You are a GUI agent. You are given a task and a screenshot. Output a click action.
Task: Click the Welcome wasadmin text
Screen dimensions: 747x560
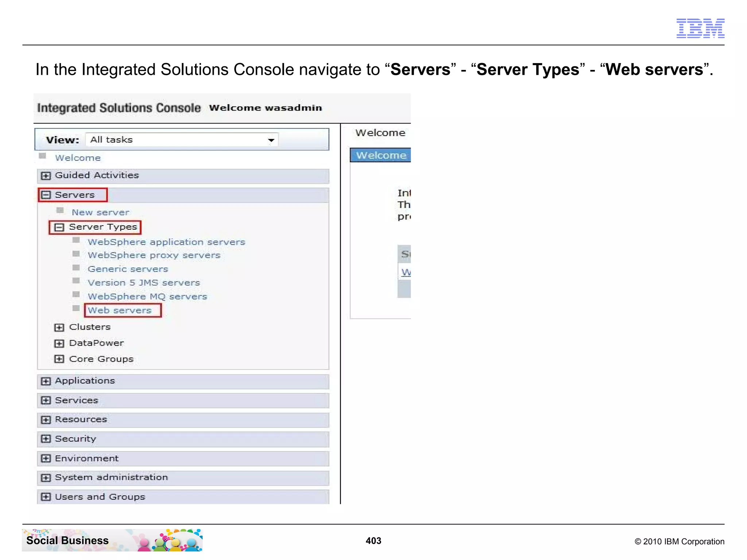click(x=266, y=108)
